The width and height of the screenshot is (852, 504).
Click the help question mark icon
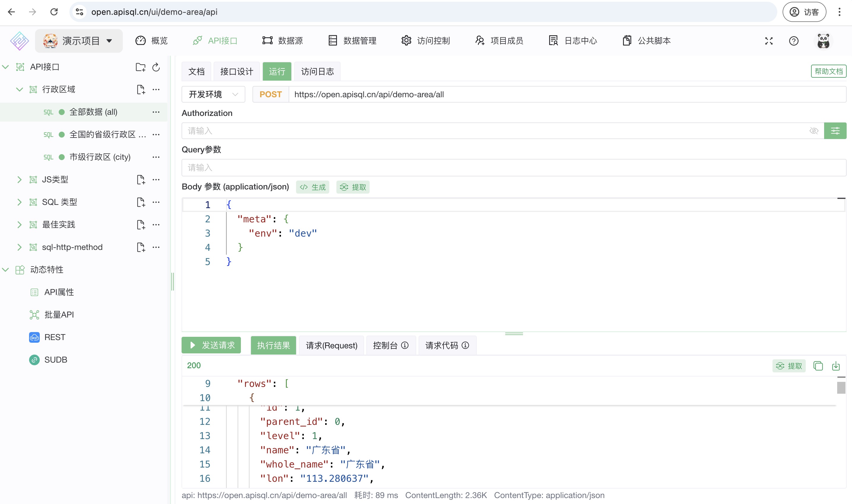point(794,41)
